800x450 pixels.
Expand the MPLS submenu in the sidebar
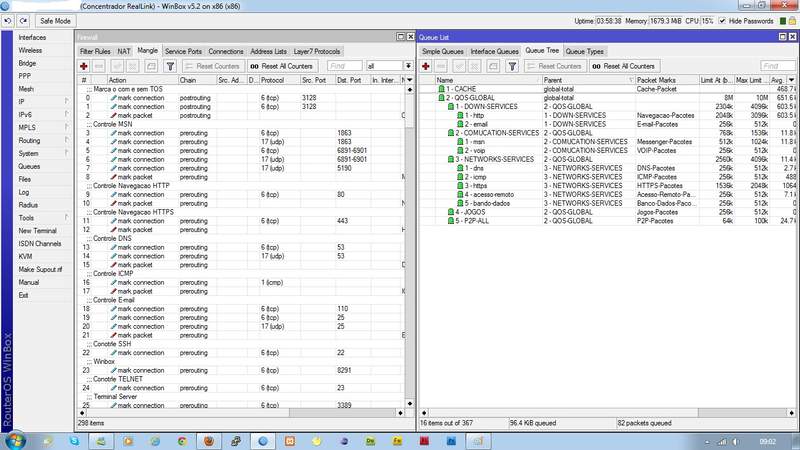[43, 128]
